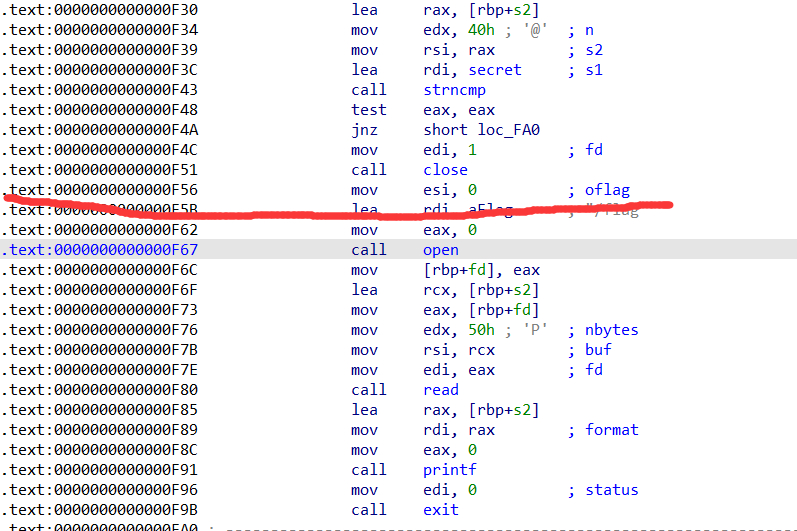Select the call strncmp instruction
This screenshot has height=531, width=797.
418,90
